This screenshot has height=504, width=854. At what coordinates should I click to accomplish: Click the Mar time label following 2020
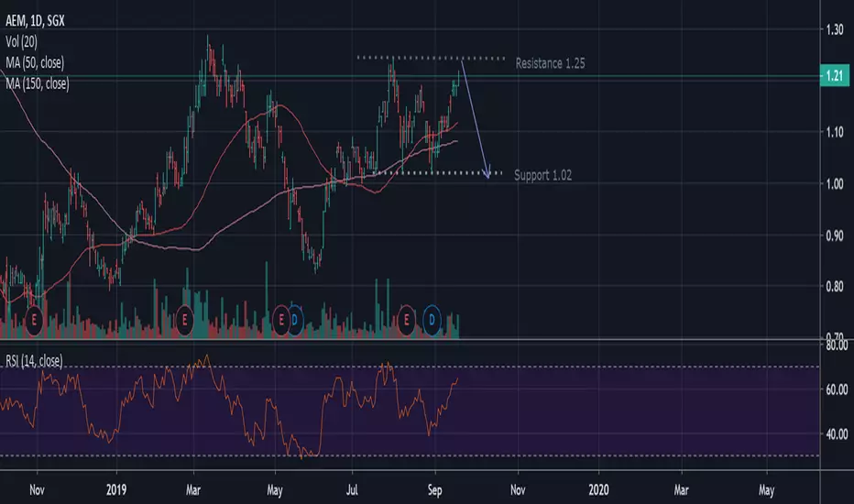tap(682, 490)
